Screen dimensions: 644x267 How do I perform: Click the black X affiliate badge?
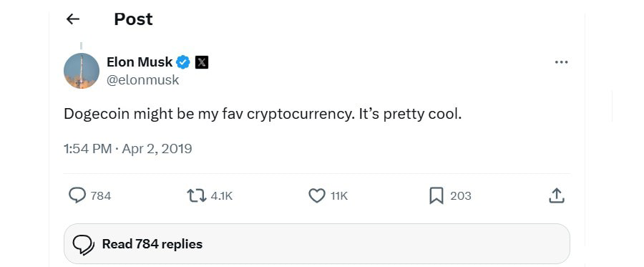pos(201,62)
